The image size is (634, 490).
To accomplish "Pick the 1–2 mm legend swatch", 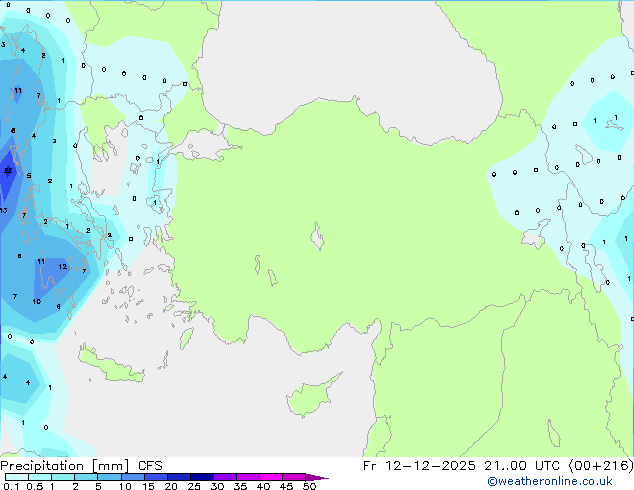I will tap(63, 477).
